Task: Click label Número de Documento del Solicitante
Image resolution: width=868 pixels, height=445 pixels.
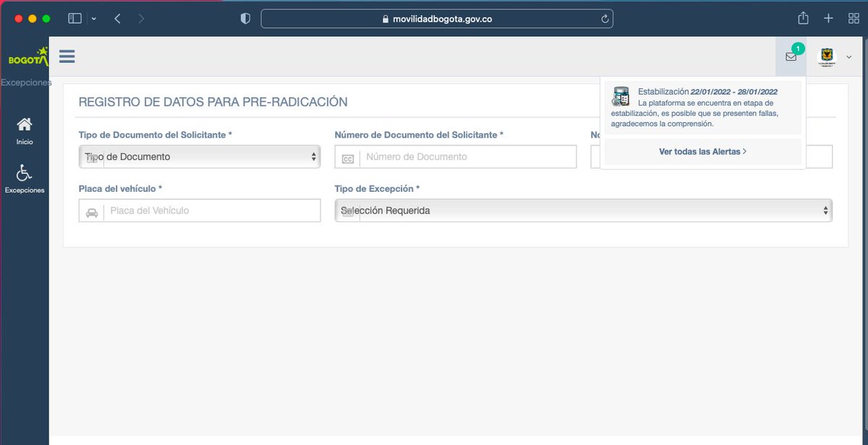Action: point(419,135)
